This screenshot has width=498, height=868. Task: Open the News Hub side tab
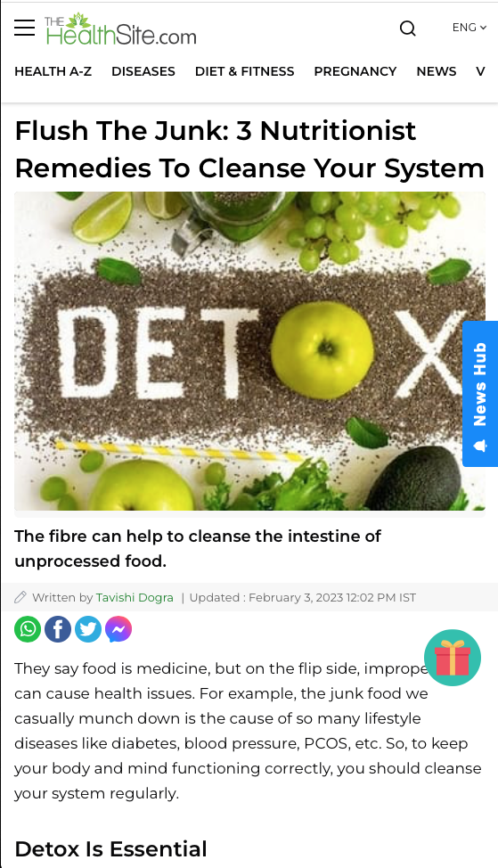pos(480,394)
